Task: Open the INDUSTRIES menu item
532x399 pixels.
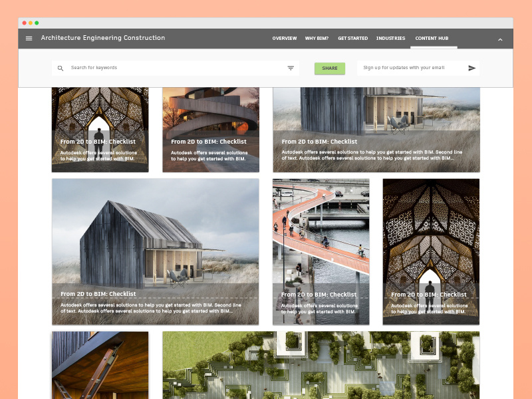Action: pyautogui.click(x=390, y=39)
